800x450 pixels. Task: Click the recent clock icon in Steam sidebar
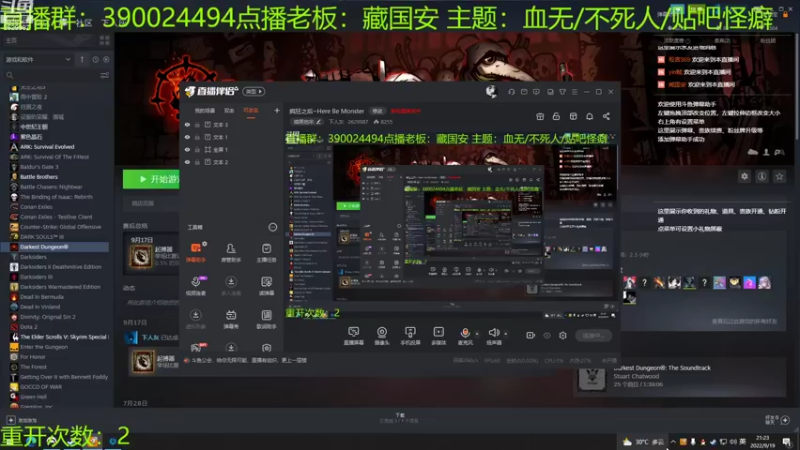(95, 60)
